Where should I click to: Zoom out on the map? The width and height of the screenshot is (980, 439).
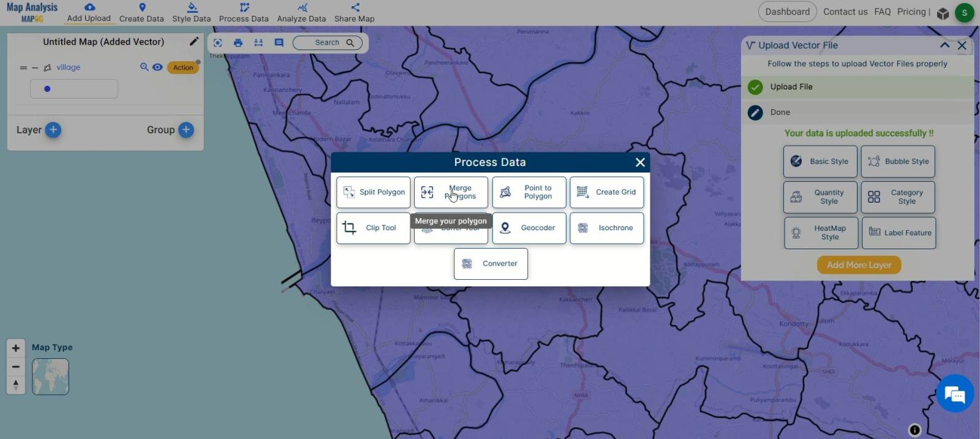16,366
